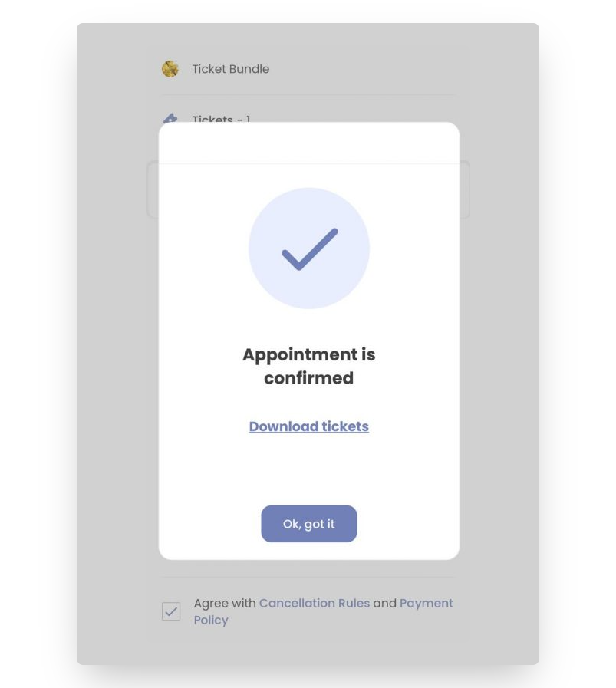Click the large confirmation checkmark icon
This screenshot has height=688, width=616.
tap(309, 249)
